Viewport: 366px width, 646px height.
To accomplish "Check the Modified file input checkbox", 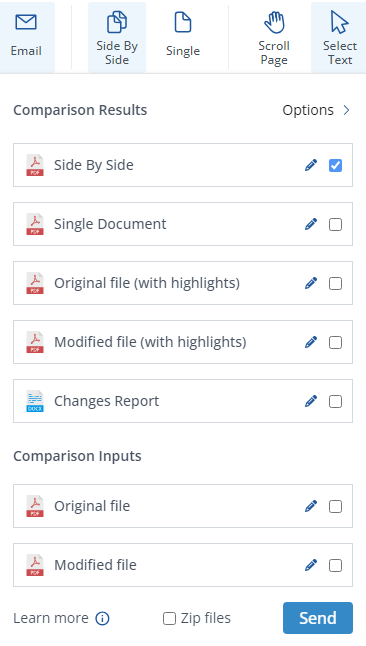I will [x=336, y=566].
